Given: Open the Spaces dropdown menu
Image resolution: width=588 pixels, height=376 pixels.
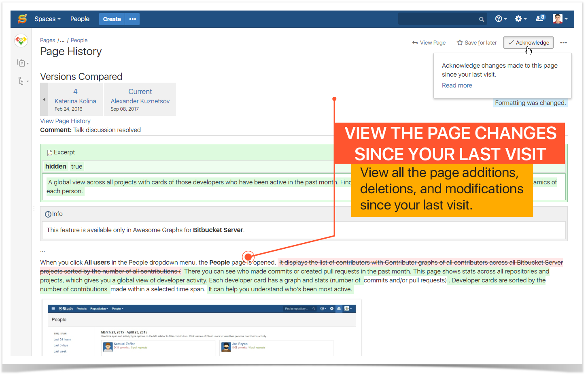Looking at the screenshot, I should click(x=47, y=19).
